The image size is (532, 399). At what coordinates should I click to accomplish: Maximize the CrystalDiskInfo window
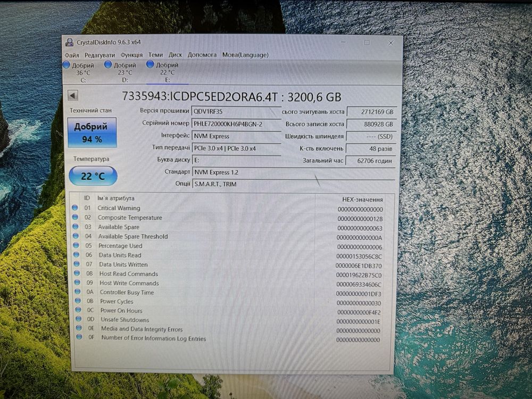tap(367, 43)
